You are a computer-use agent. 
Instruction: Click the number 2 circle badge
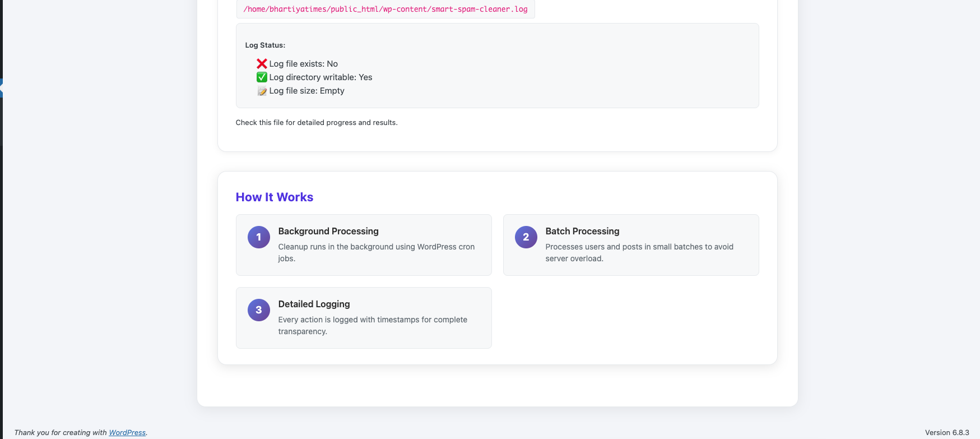tap(526, 237)
